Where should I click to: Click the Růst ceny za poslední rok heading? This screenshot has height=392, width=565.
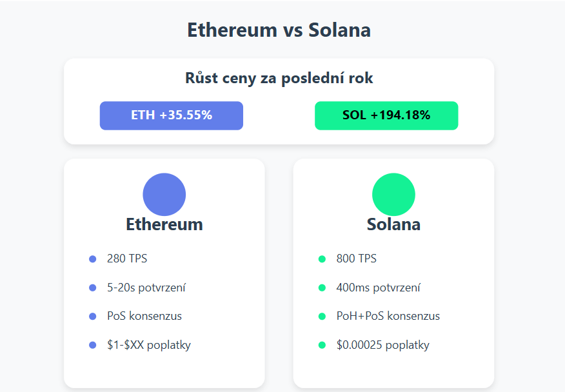pyautogui.click(x=279, y=79)
